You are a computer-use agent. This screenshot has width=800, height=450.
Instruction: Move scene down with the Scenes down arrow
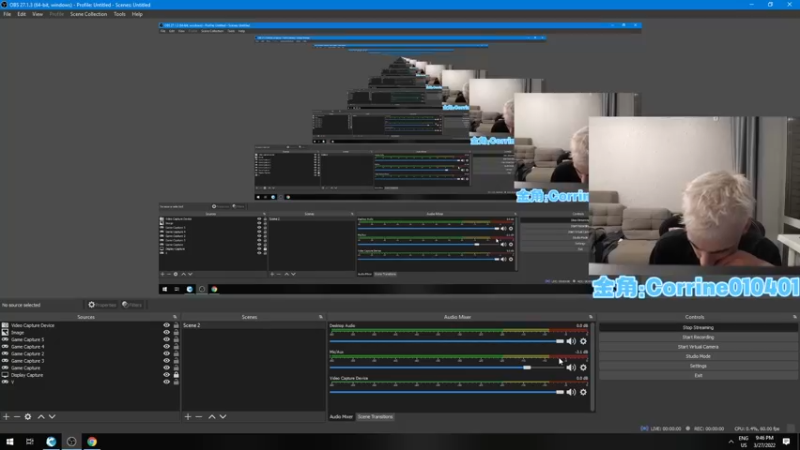223,417
